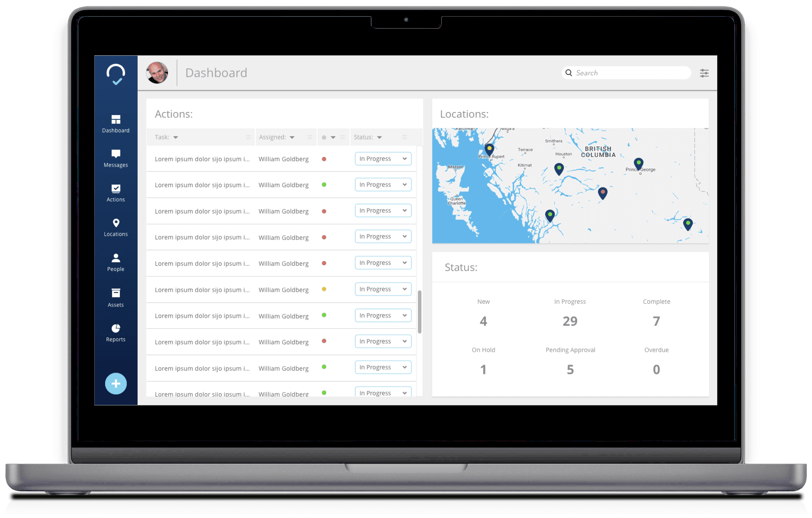Click the Actions list vertical scrollbar
This screenshot has height=518, width=812.
(x=419, y=312)
